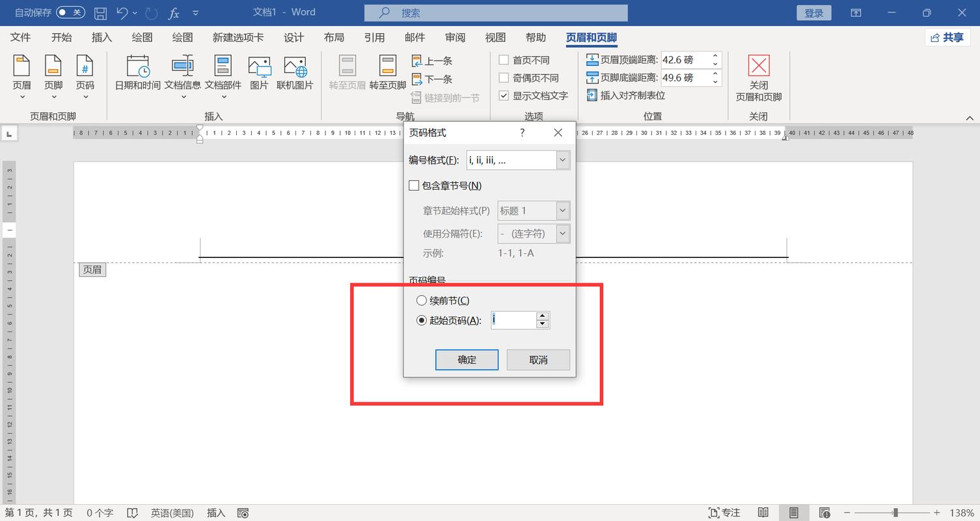Click zoom out minus button
Viewport: 980px width, 521px height.
[x=847, y=513]
